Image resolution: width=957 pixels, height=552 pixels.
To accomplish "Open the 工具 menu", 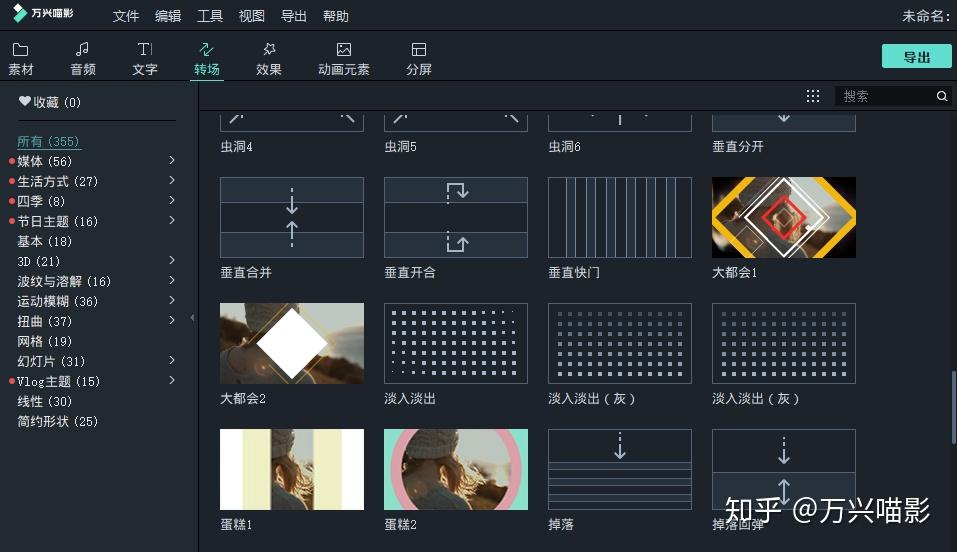I will coord(209,16).
